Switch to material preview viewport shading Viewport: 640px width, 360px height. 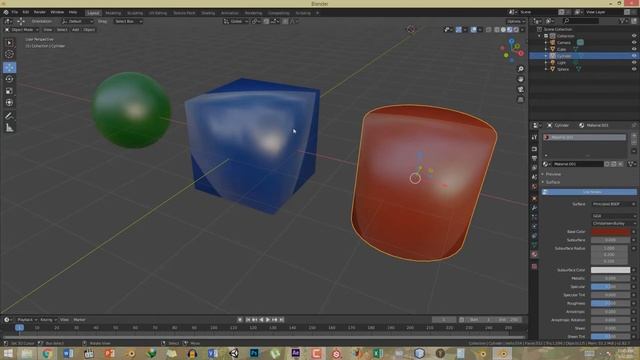[x=510, y=30]
